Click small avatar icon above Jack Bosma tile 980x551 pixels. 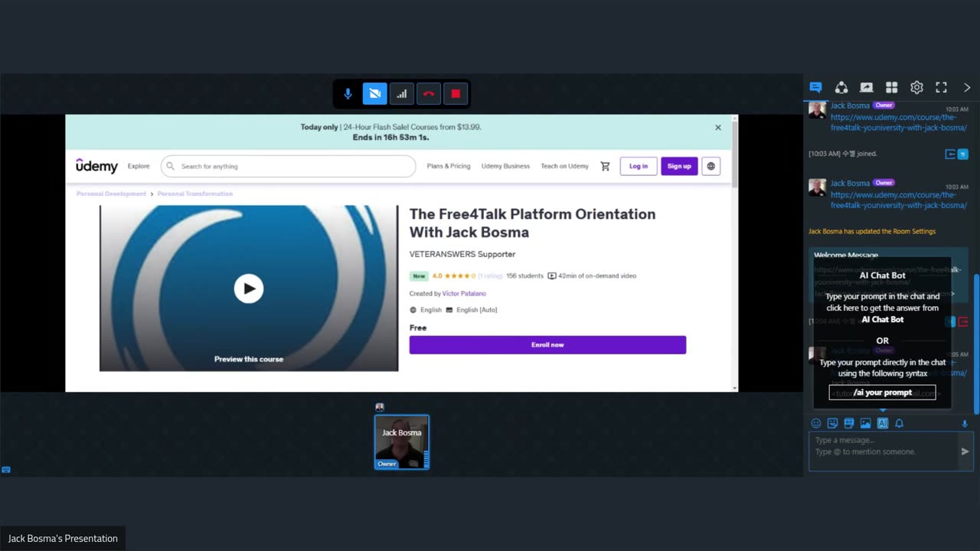point(380,407)
